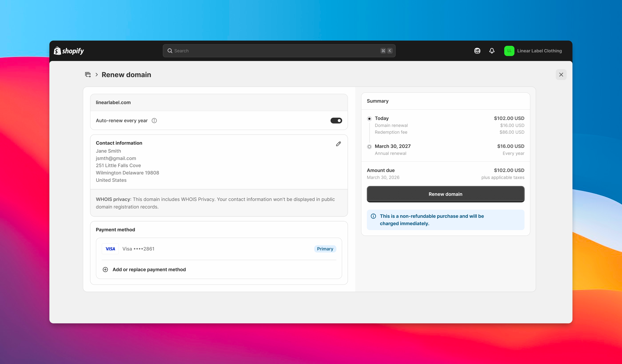Click the non-refundable notice info icon

[x=373, y=216]
